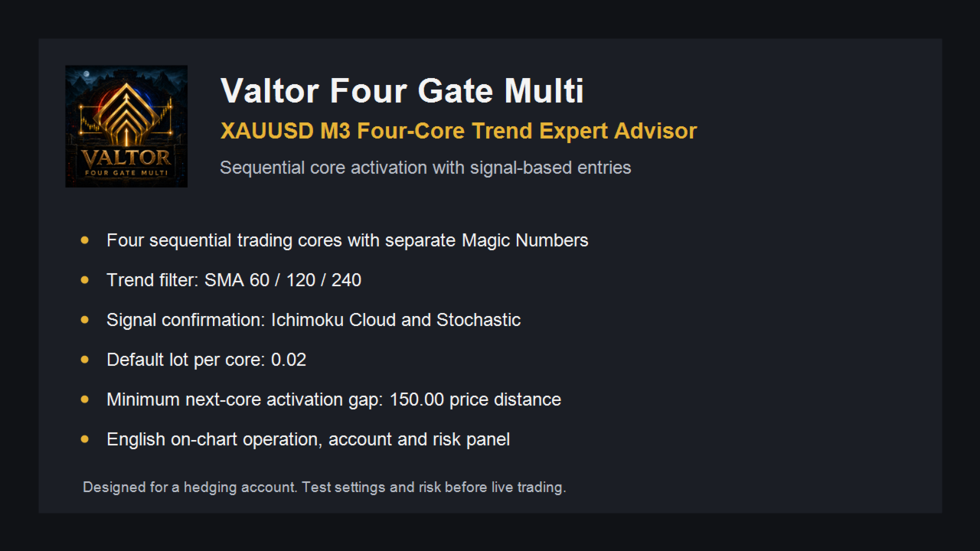
Task: Click the Sequential core activation tagline
Action: pyautogui.click(x=426, y=168)
